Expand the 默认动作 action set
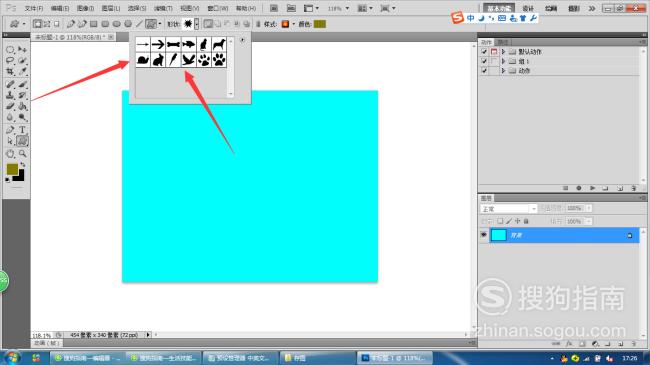This screenshot has width=650, height=365. [503, 51]
